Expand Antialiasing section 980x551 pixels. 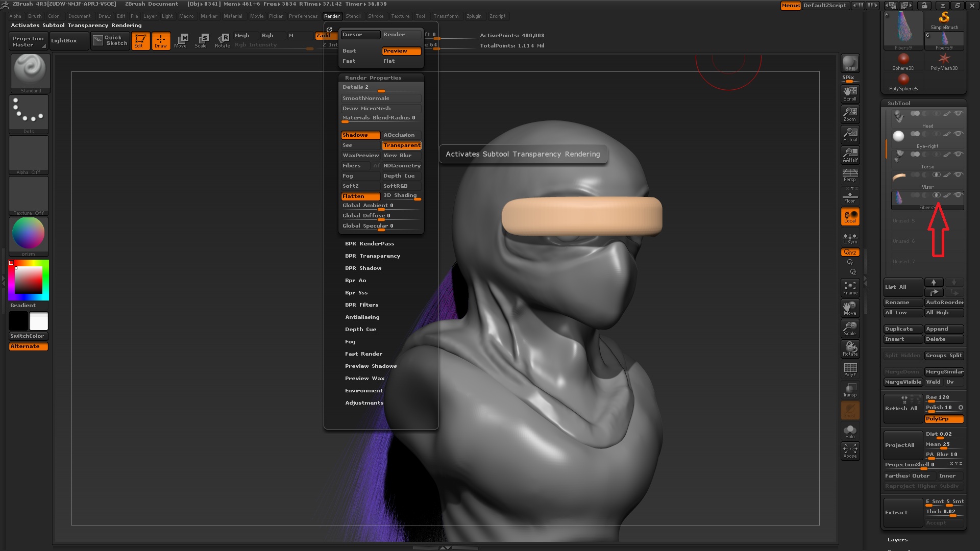(x=362, y=317)
